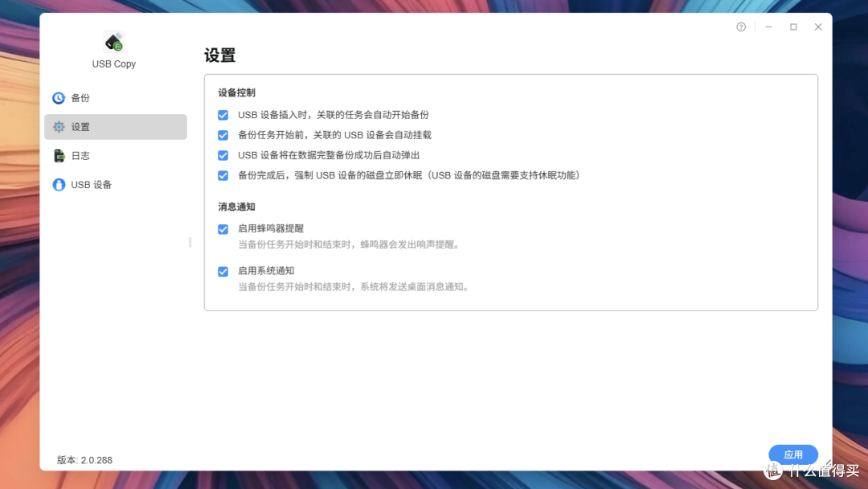Minimize the USB Copy window
Screen dimensions: 868x489
[x=768, y=27]
